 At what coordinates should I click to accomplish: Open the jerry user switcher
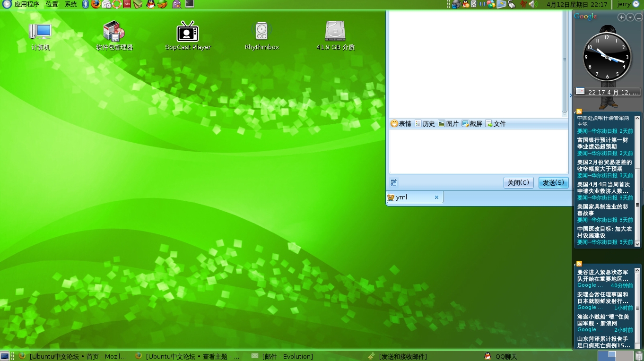coord(628,4)
